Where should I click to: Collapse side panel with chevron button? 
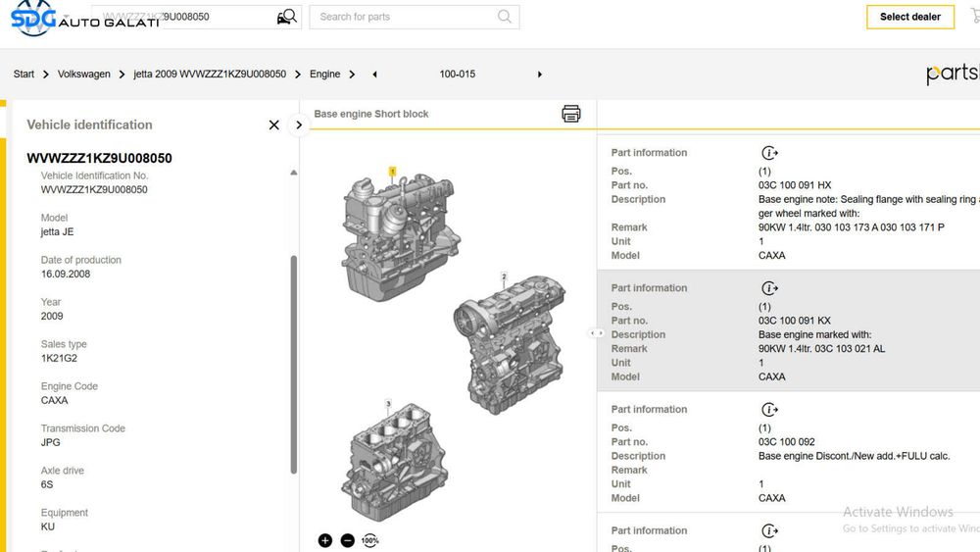pos(299,125)
